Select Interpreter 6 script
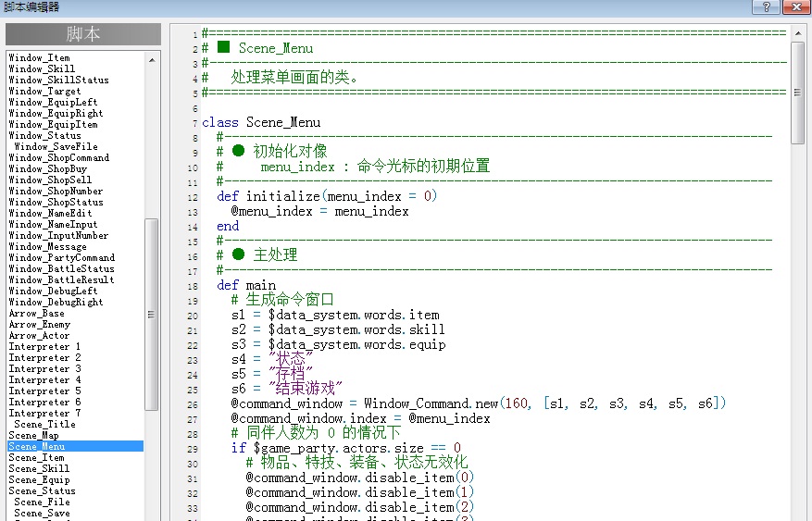Screen dimensions: 812x521 (x=44, y=402)
